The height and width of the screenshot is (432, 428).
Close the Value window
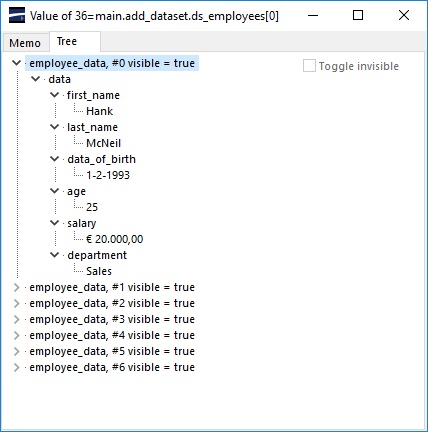[x=404, y=15]
